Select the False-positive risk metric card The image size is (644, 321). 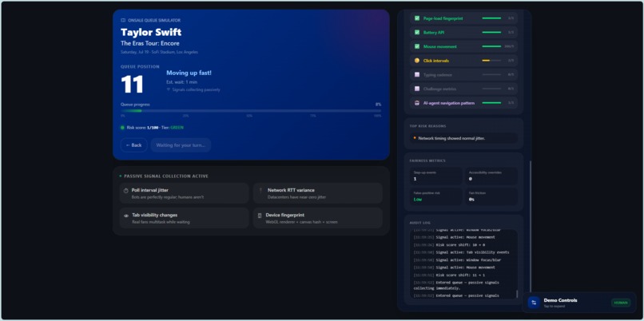435,196
